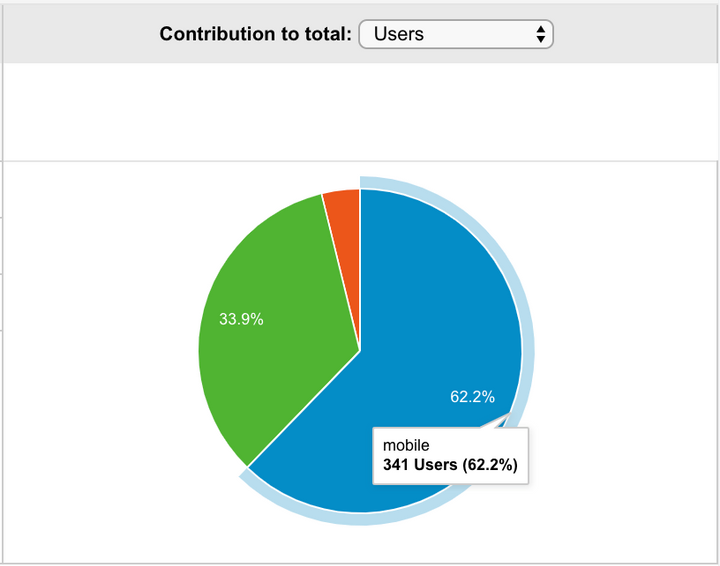Click '341 Users (62.2%)' tooltip text
The width and height of the screenshot is (720, 566).
tap(450, 465)
